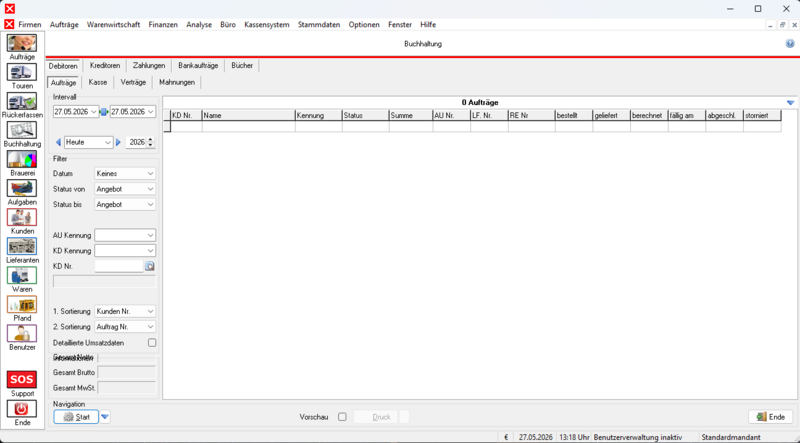Click the app icon in the menu bar

pyautogui.click(x=9, y=24)
